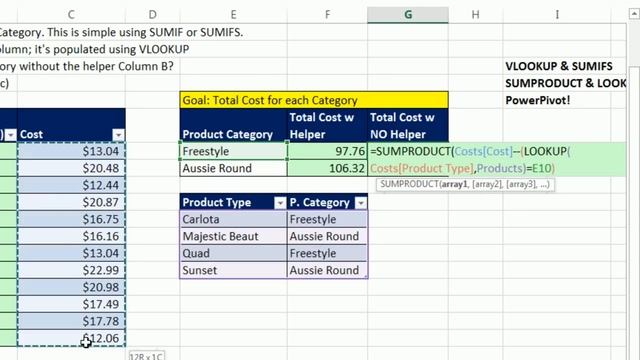Open the Product Type filter dropdown
This screenshot has width=640, height=360.
click(x=280, y=203)
